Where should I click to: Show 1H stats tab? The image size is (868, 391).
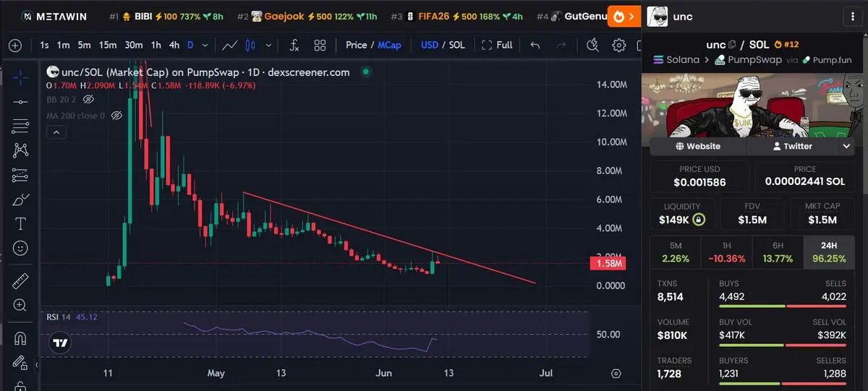(x=727, y=252)
